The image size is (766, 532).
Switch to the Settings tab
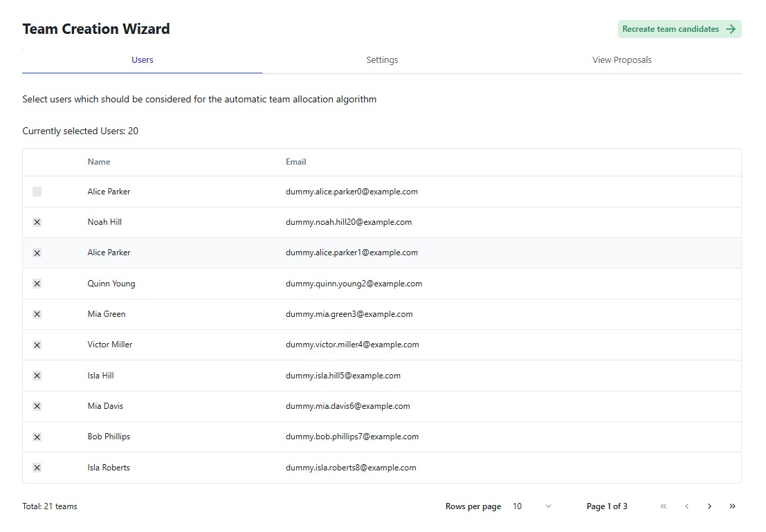(382, 60)
